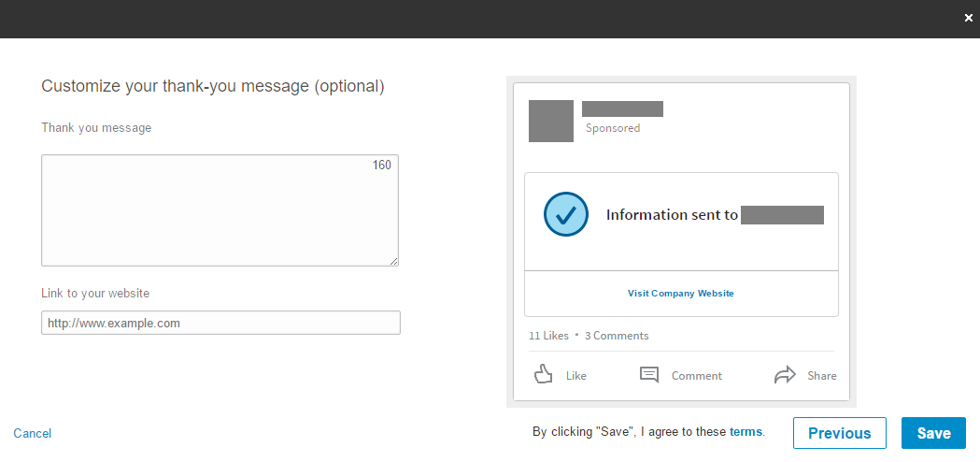Click the gray company logo placeholder

point(551,121)
